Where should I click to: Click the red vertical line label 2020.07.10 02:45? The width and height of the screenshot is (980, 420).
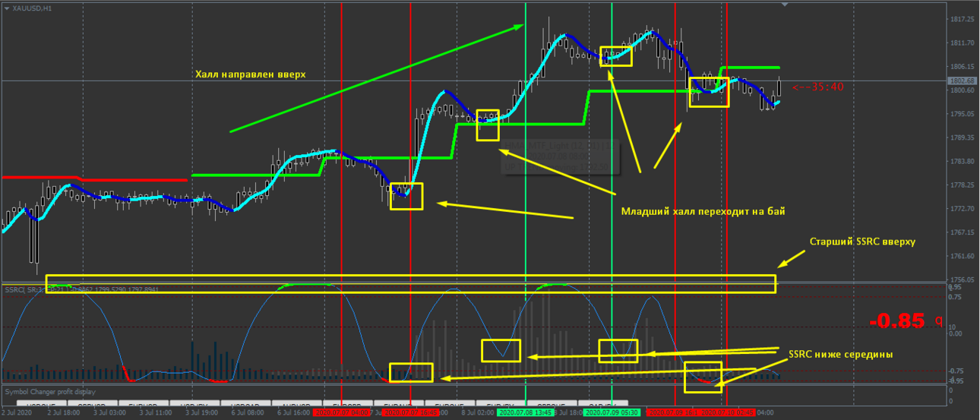pos(728,412)
